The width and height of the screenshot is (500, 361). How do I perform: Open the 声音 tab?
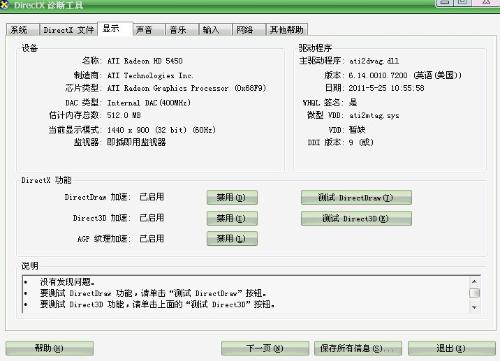click(149, 30)
